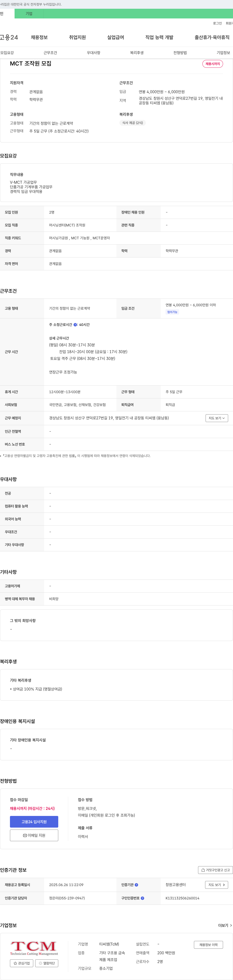This screenshot has height=980, width=233.
Task: Click the 식사 제공 (2식) benefit tag
Action: pos(133,123)
